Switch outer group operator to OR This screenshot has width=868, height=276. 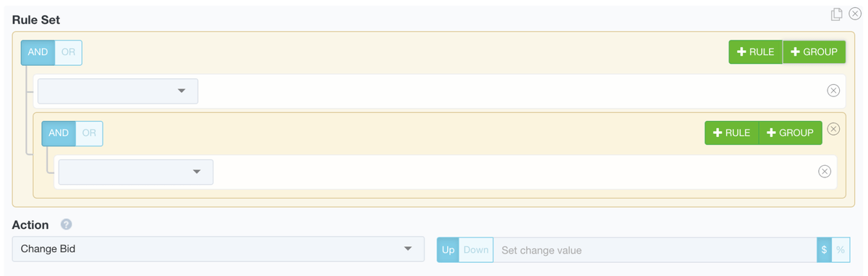coord(68,52)
